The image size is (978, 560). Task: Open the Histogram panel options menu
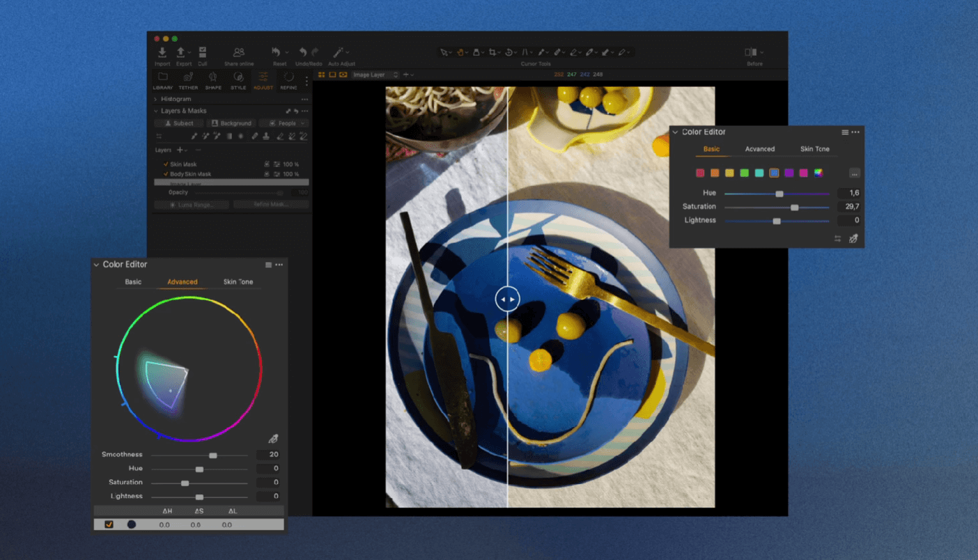pos(304,100)
